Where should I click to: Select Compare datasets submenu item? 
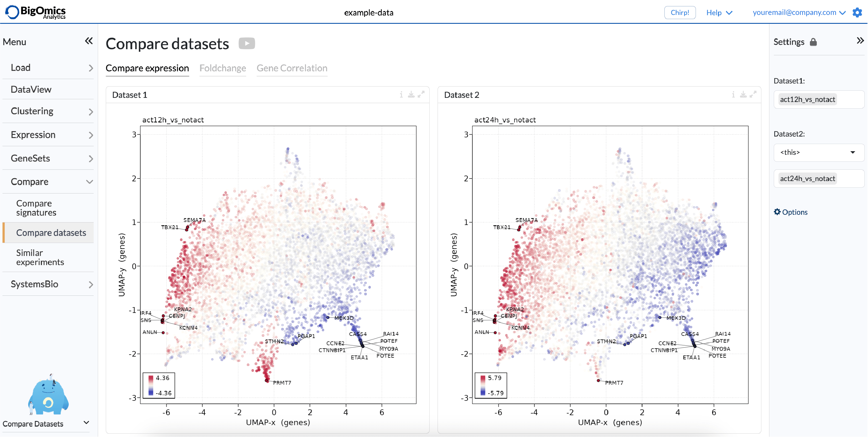point(48,233)
